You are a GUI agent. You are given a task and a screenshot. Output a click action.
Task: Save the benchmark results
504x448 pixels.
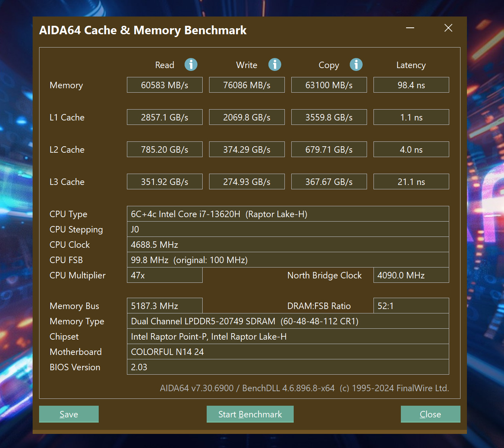(69, 414)
